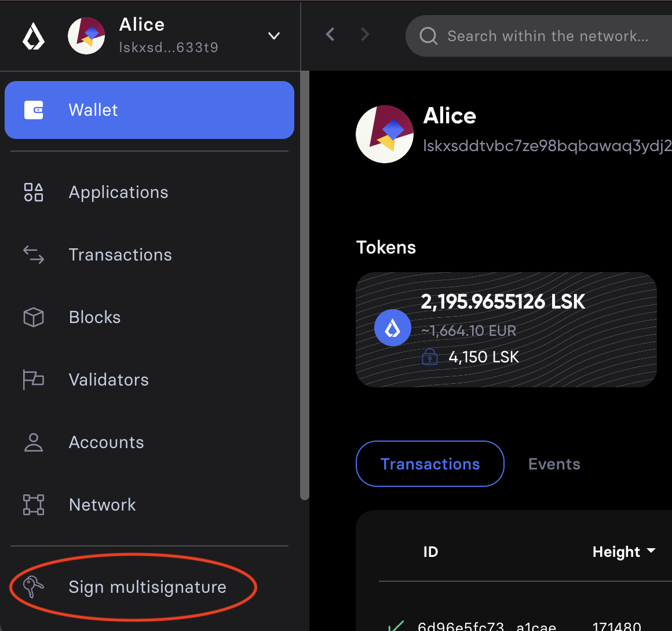Open Alice's account avatar in the header
The width and height of the screenshot is (672, 631).
(86, 36)
